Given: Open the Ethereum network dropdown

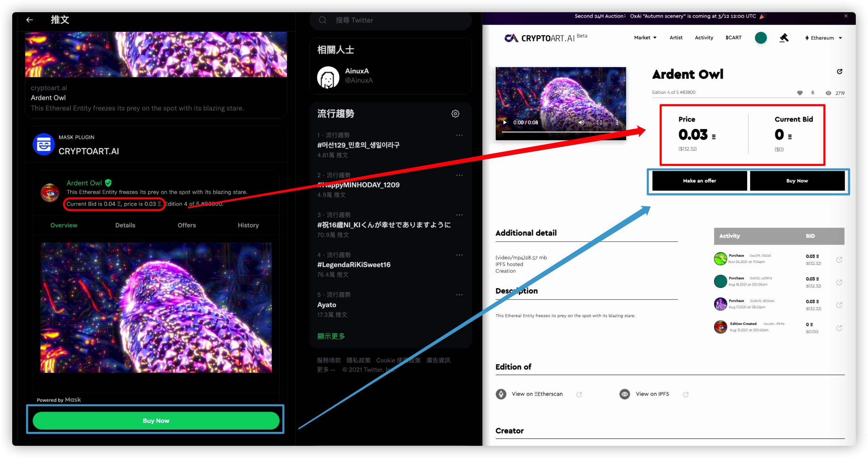Looking at the screenshot, I should pos(823,38).
